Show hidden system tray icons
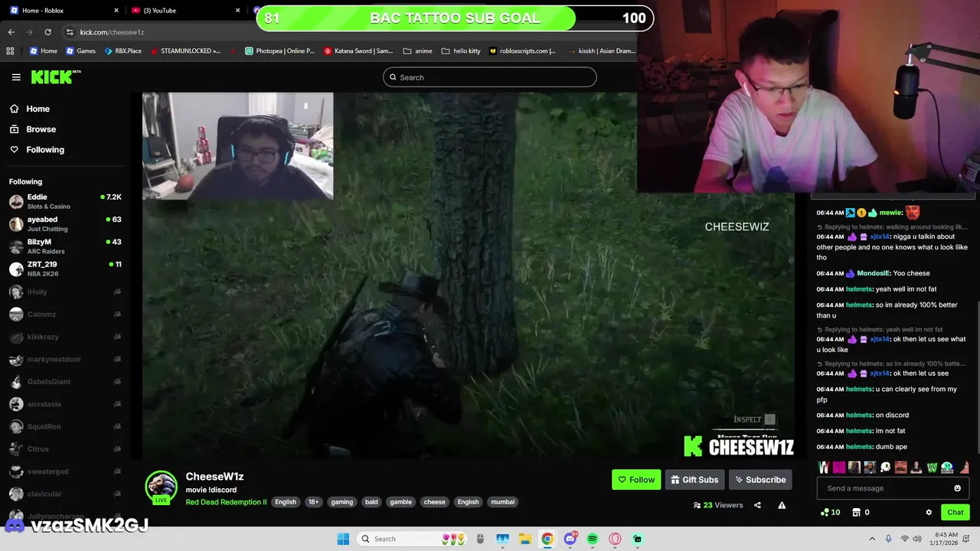Image resolution: width=980 pixels, height=551 pixels. [x=872, y=539]
